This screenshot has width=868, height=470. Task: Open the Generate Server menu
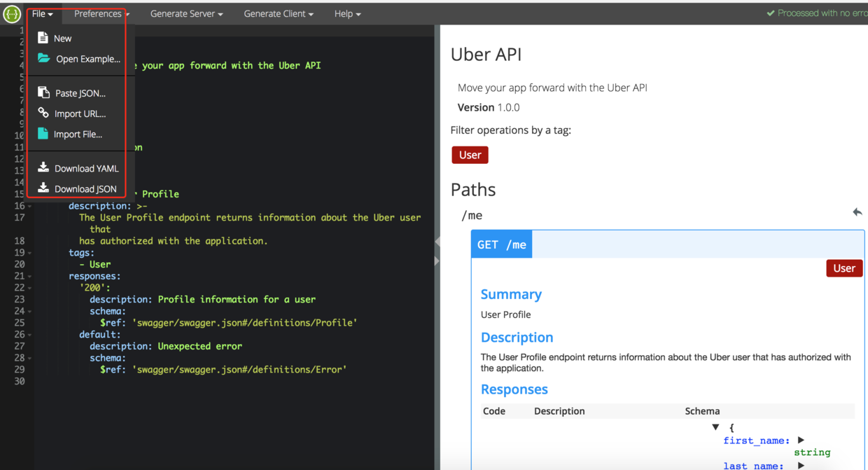coord(186,13)
